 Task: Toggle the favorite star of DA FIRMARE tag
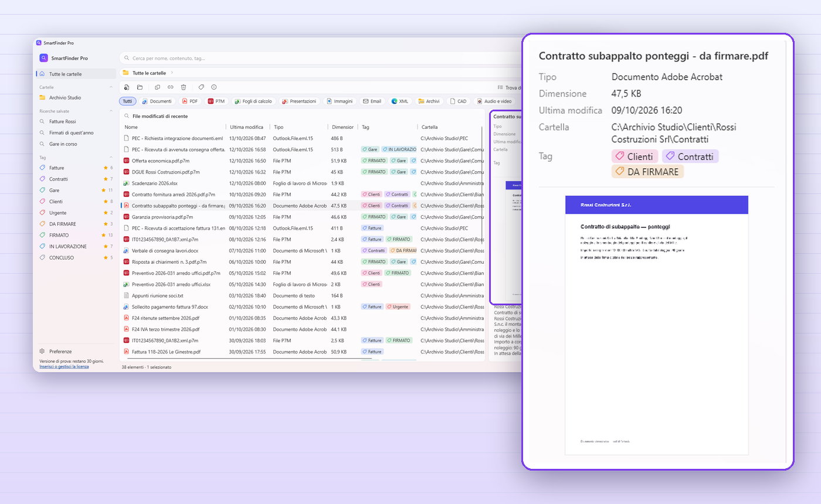pyautogui.click(x=106, y=224)
